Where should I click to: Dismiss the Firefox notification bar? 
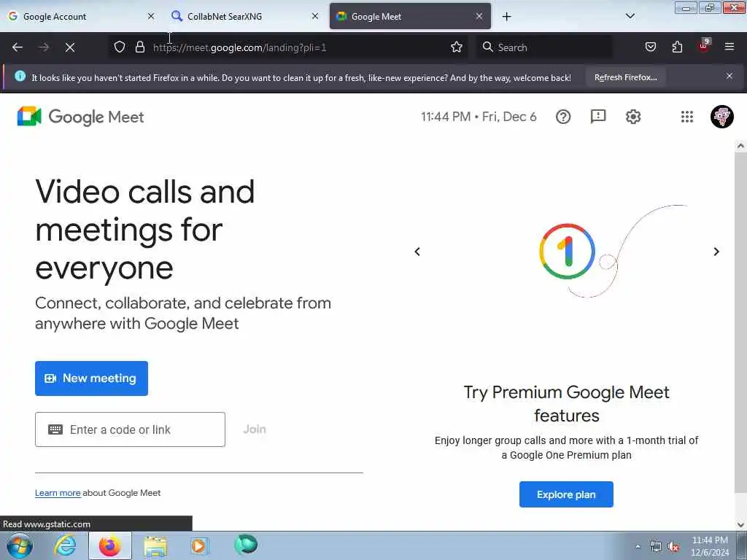[729, 76]
